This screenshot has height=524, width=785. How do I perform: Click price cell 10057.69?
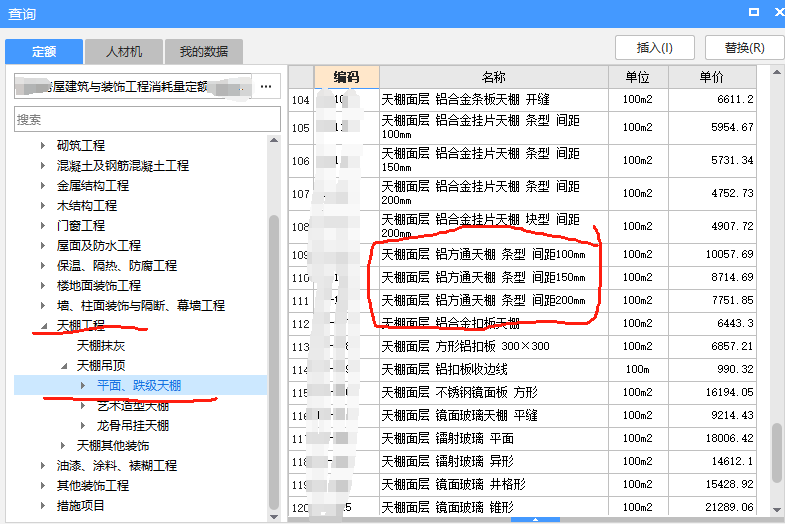(712, 255)
